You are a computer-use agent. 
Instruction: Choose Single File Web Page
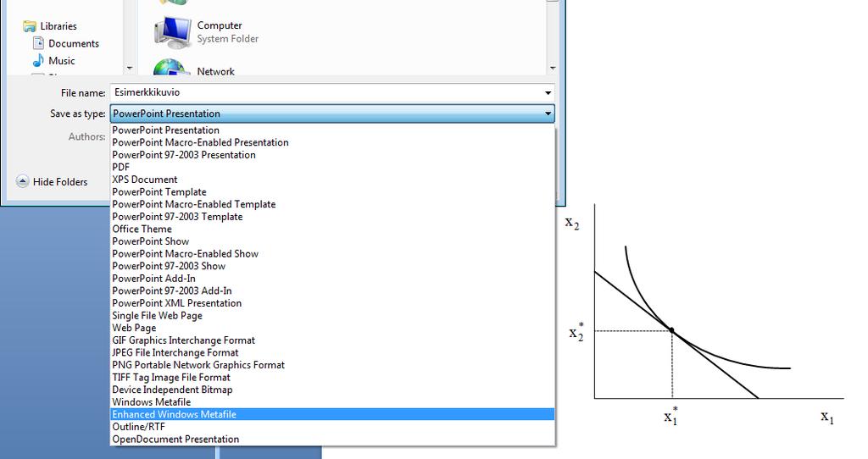(332, 315)
